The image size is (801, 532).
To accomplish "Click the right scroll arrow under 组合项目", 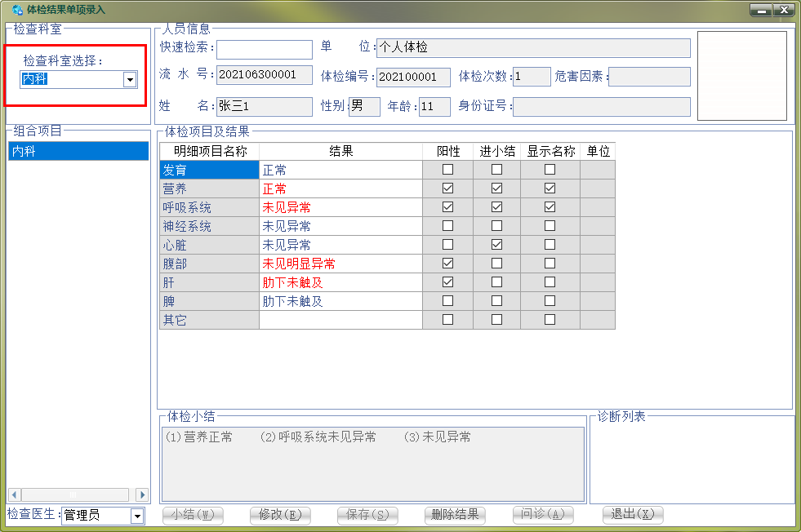I will pos(143,494).
